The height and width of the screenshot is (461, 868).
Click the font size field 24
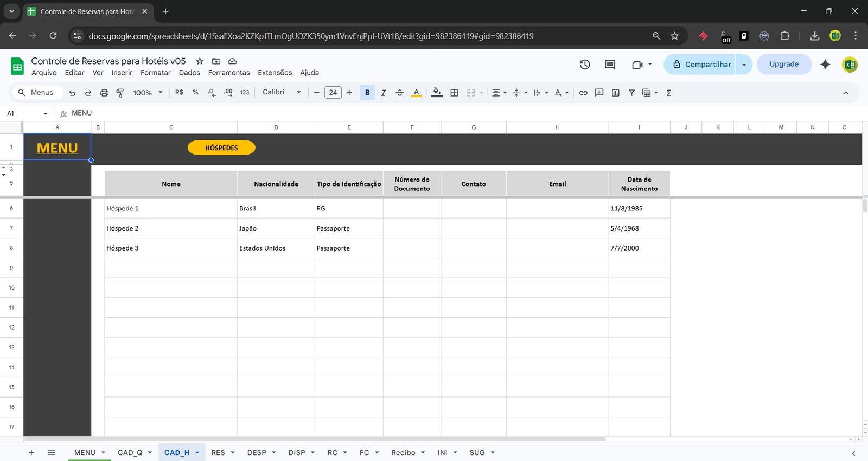pos(333,93)
